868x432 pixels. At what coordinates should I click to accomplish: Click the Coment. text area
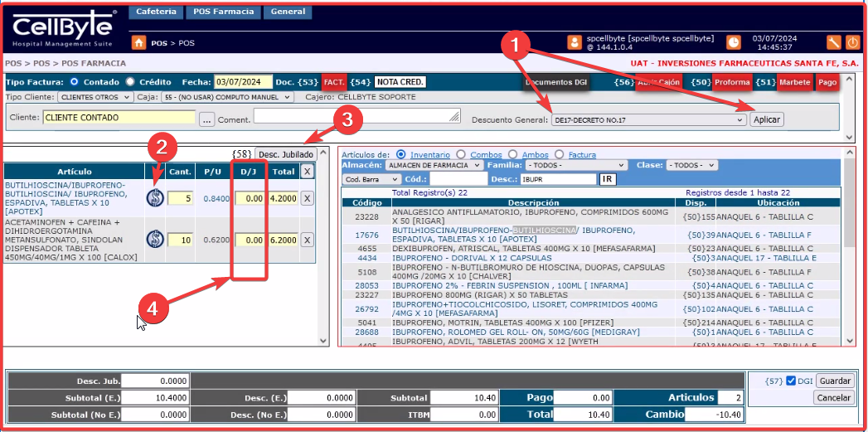[357, 115]
